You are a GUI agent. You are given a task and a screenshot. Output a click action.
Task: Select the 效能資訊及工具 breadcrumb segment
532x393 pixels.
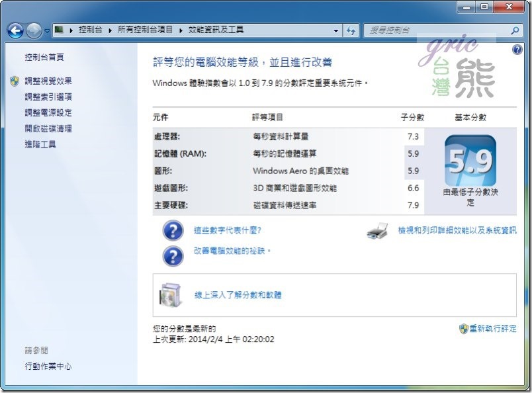click(x=216, y=30)
